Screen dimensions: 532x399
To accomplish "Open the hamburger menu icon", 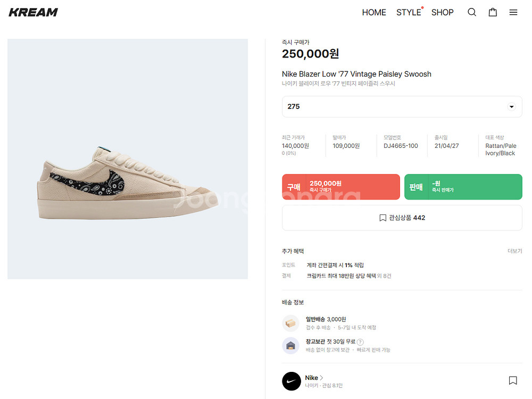I will pyautogui.click(x=513, y=12).
